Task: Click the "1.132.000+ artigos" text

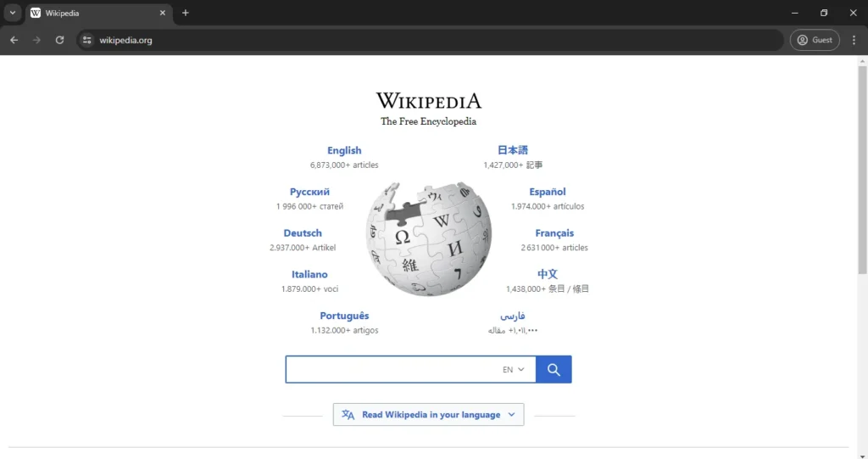Action: click(x=344, y=330)
